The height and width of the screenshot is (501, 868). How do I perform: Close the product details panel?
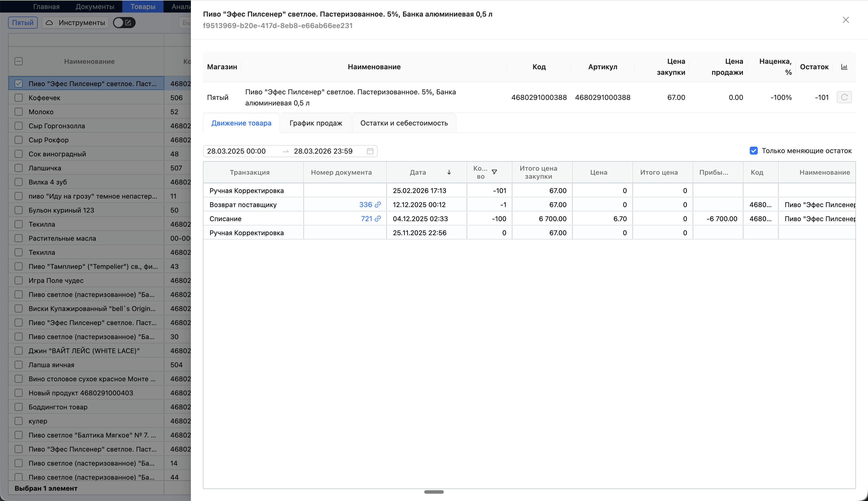point(846,20)
